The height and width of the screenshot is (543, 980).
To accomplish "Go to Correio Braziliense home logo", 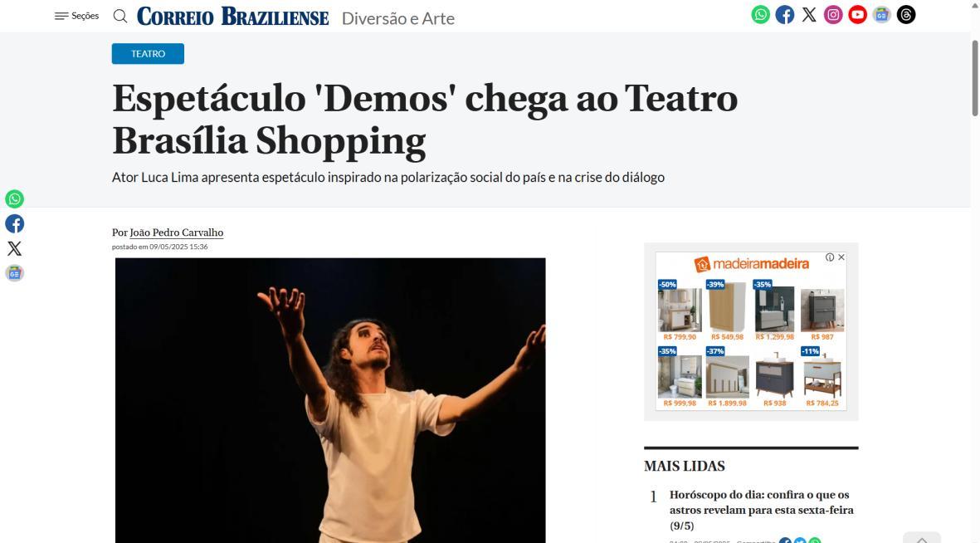I will (232, 17).
